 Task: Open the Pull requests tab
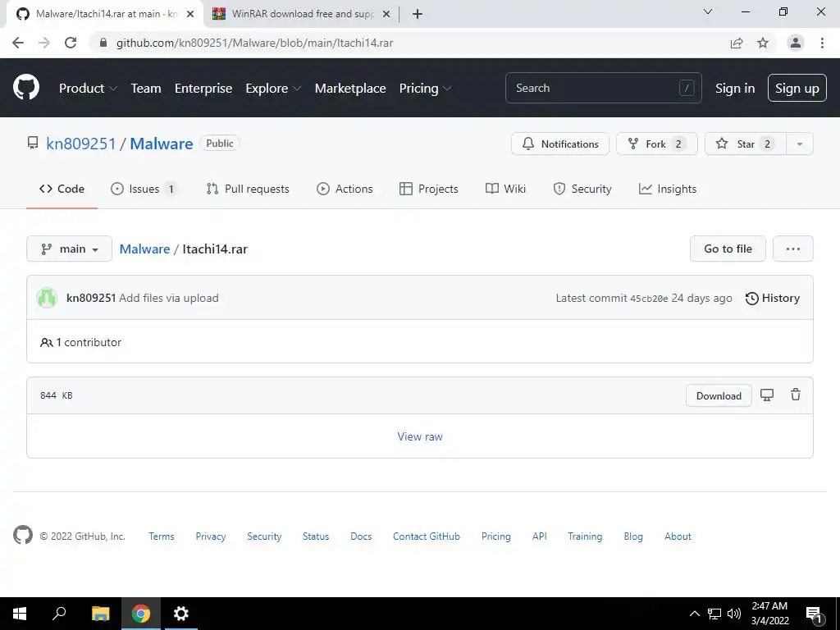248,189
